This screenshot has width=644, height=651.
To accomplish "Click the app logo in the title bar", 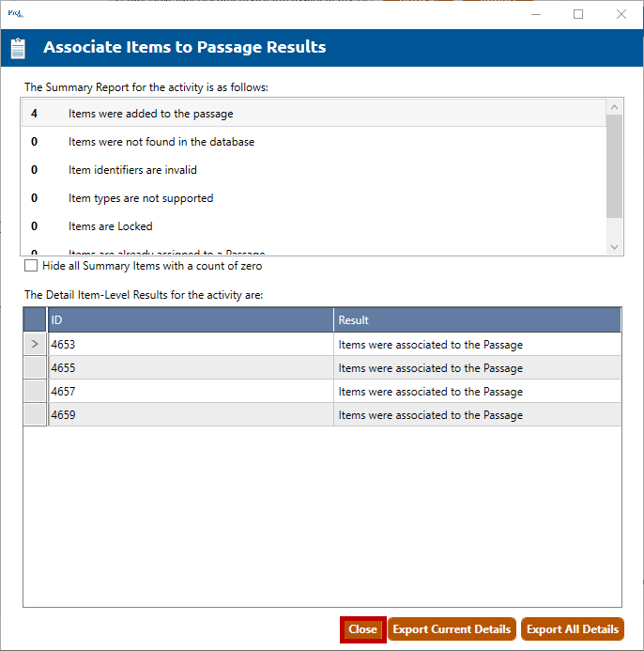I will tap(15, 14).
